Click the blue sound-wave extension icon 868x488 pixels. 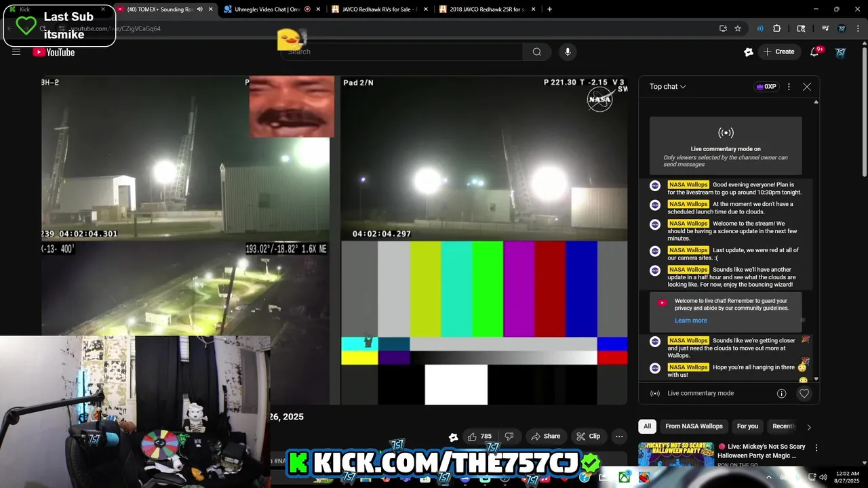click(760, 28)
